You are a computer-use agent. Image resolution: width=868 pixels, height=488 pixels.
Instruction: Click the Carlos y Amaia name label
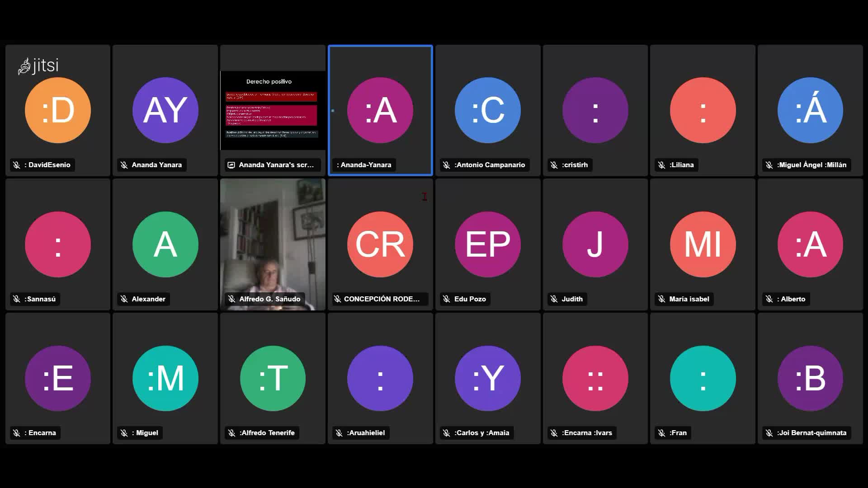click(x=481, y=433)
